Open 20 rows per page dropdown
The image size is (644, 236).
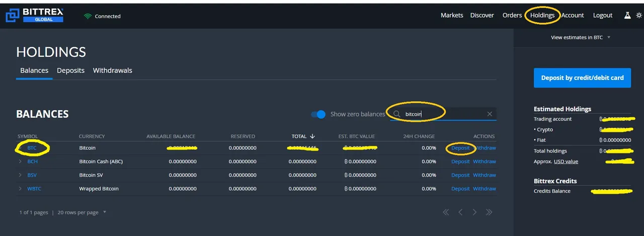(82, 212)
